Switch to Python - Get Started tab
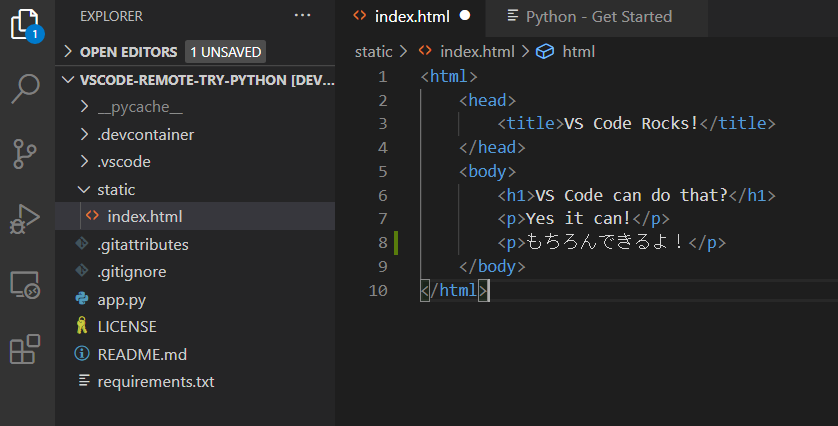The height and width of the screenshot is (426, 838). [598, 18]
